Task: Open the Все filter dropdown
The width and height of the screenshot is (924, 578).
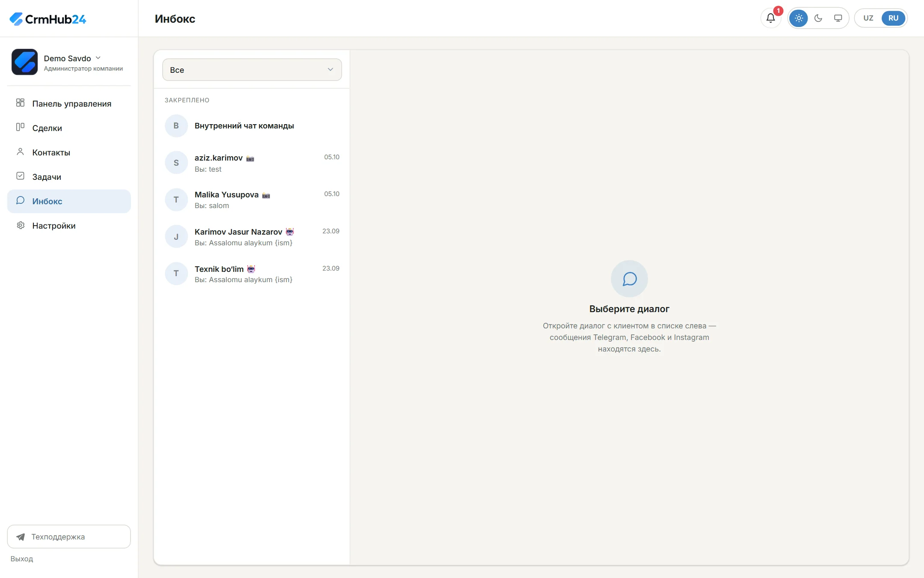Action: 252,69
